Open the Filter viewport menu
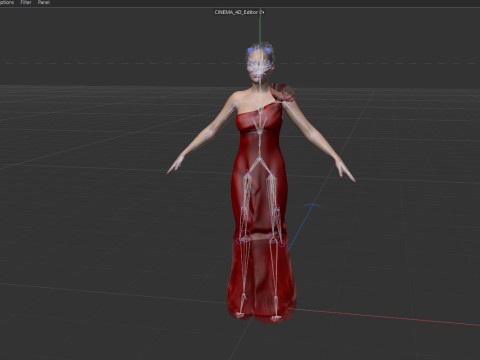The height and width of the screenshot is (360, 480). tap(26, 2)
